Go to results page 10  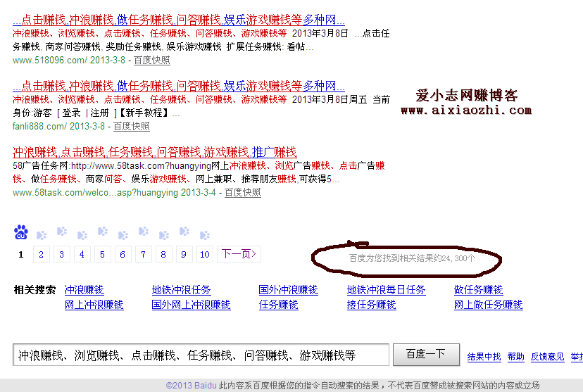[x=205, y=255]
